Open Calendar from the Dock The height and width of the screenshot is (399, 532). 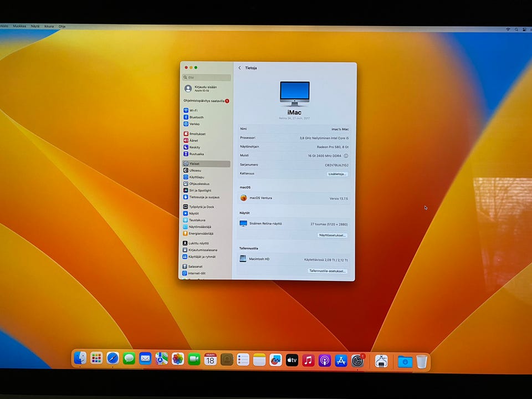211,359
